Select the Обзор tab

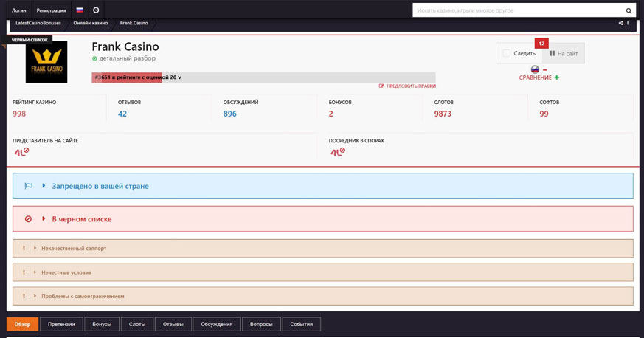(x=22, y=324)
